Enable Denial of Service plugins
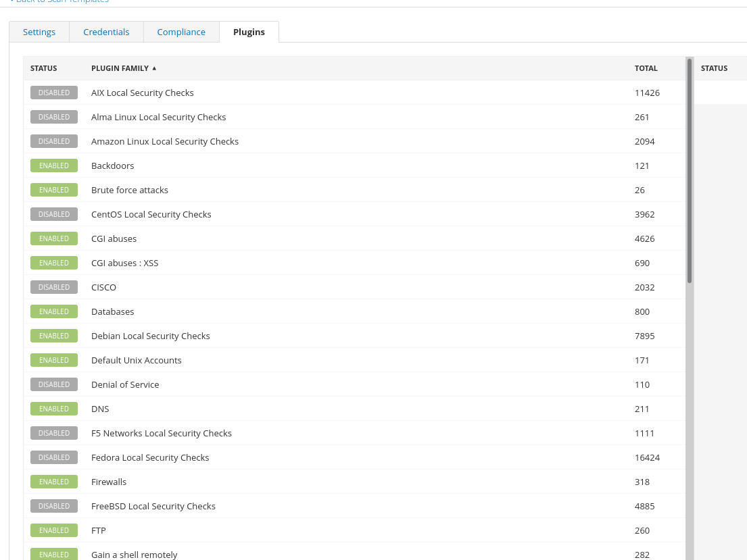747x560 pixels. coord(54,384)
